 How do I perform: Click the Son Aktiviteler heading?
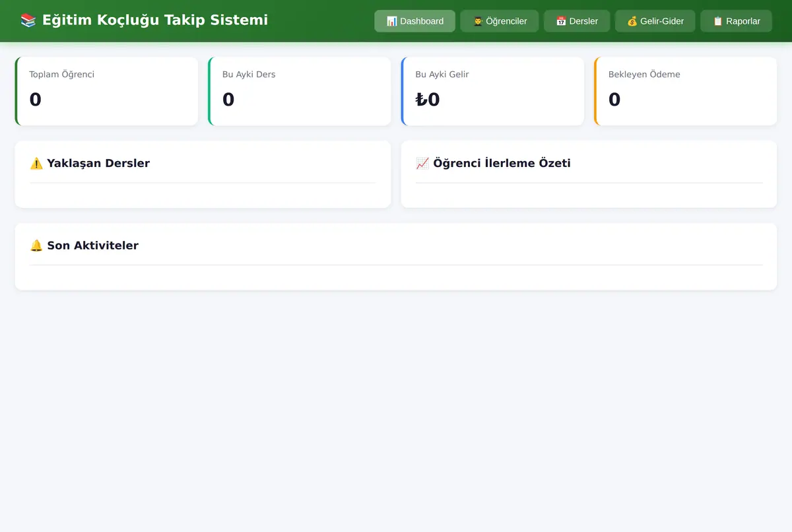point(93,246)
